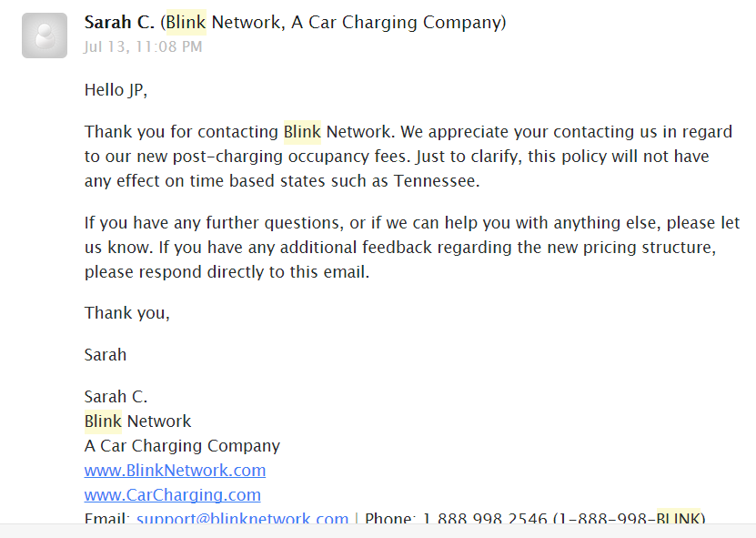This screenshot has height=538, width=756.
Task: Click the 'Sarah C.' line in the signature
Action: click(x=116, y=397)
